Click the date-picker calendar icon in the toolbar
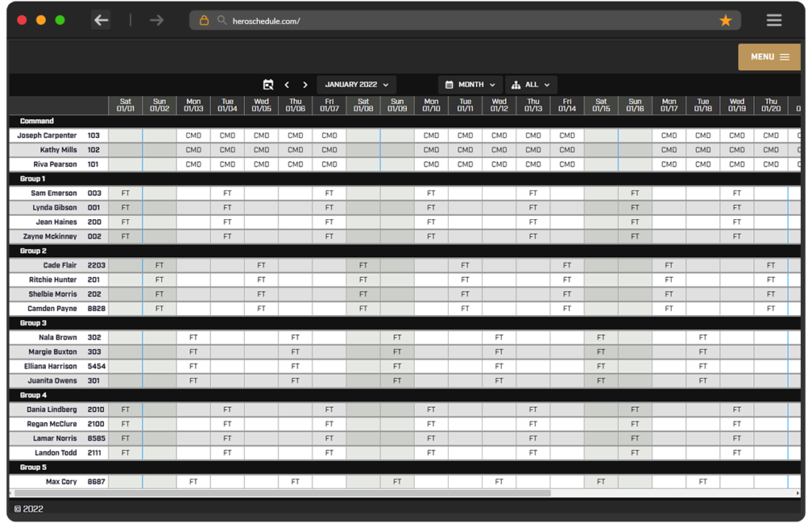The image size is (812, 523). [267, 84]
